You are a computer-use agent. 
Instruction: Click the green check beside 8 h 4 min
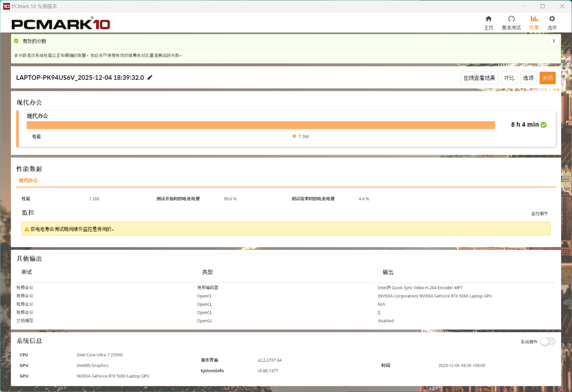(544, 125)
